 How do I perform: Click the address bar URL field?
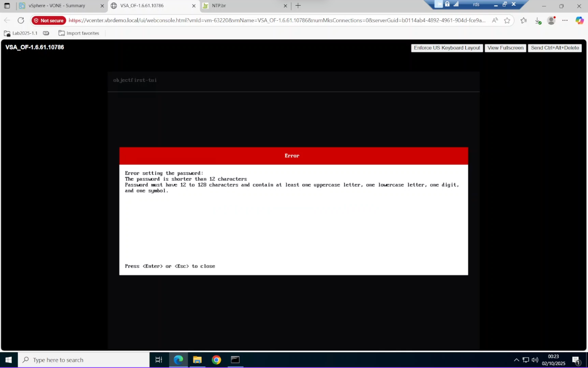pos(276,20)
